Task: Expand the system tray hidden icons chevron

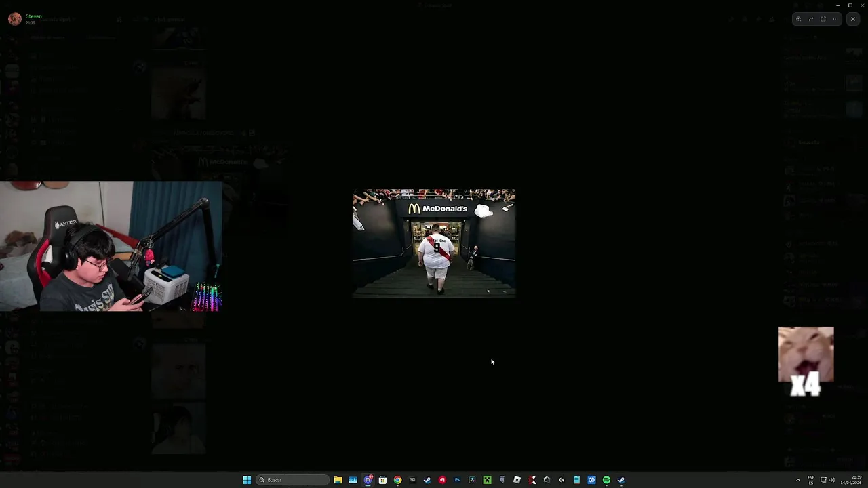Action: coord(797,480)
